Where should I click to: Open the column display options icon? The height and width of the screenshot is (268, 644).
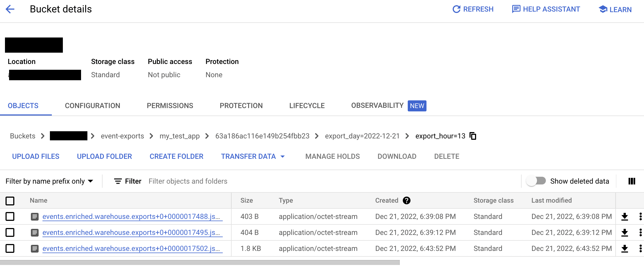[x=632, y=181]
